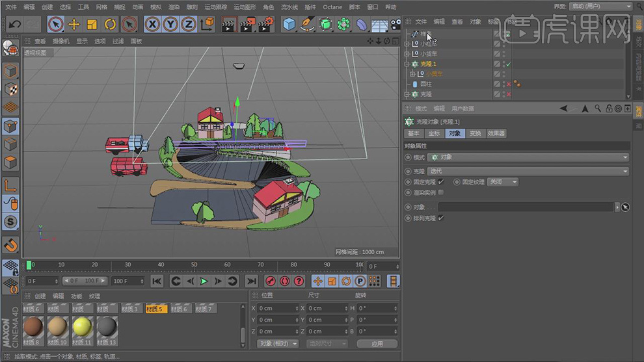Image resolution: width=644 pixels, height=362 pixels.
Task: Toggle the Z axis lock
Action: [189, 24]
